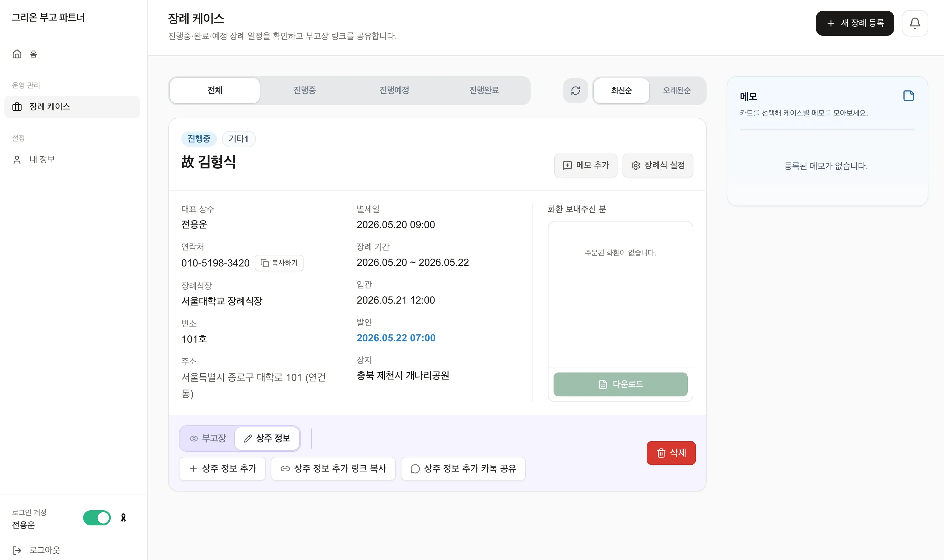Open 장례식 설정

point(657,165)
